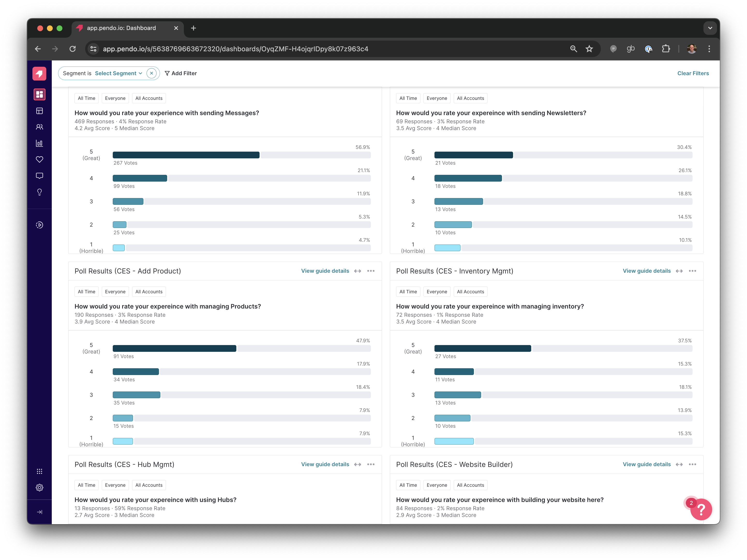Viewport: 747px width, 560px height.
Task: Open the nine-dot app switcher grid
Action: (x=39, y=471)
